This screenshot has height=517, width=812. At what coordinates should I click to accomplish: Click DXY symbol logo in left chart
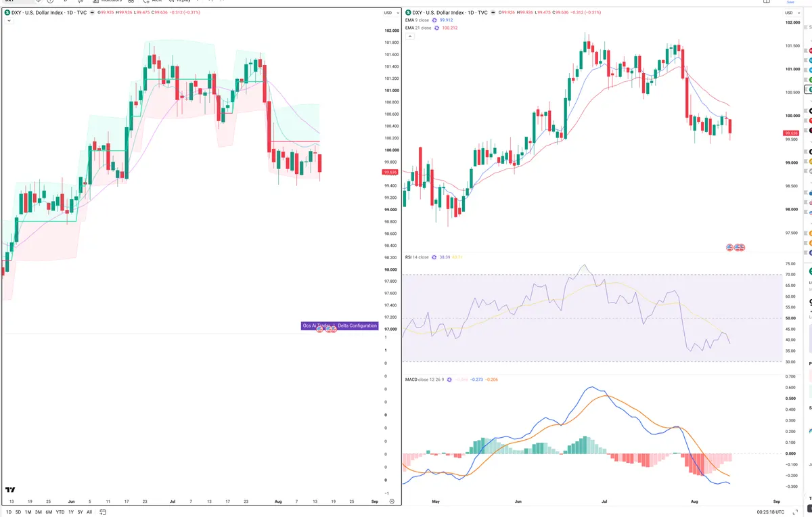7,13
